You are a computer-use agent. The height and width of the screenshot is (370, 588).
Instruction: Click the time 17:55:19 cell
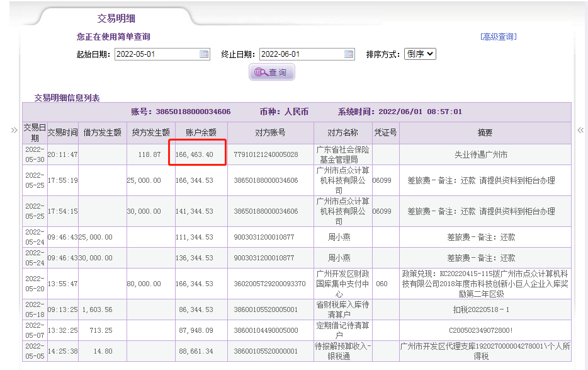point(62,180)
